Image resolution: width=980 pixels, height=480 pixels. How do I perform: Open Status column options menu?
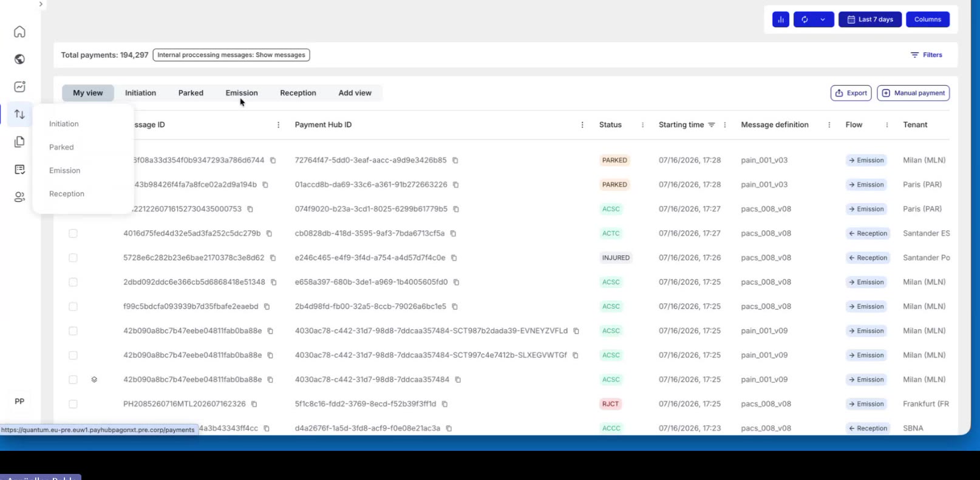(x=642, y=125)
